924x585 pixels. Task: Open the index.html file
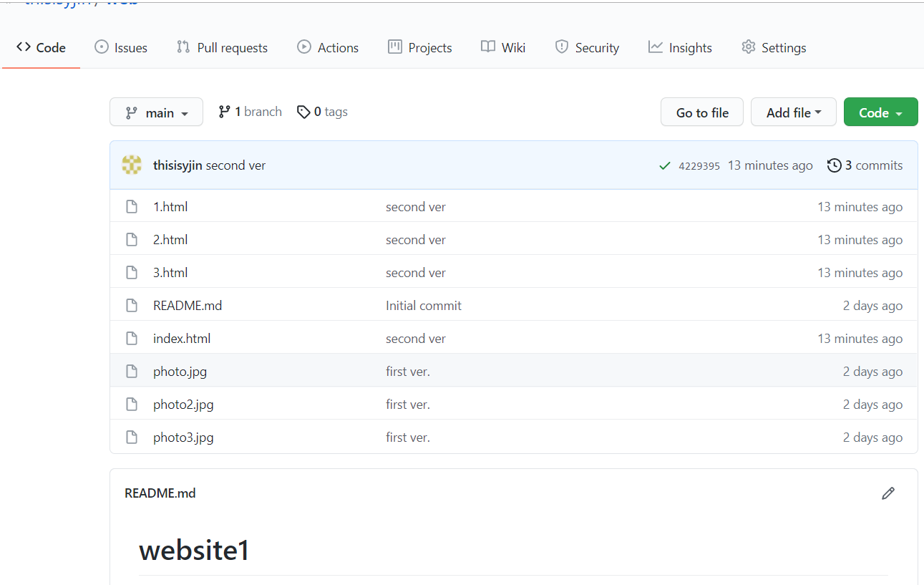[x=182, y=339]
